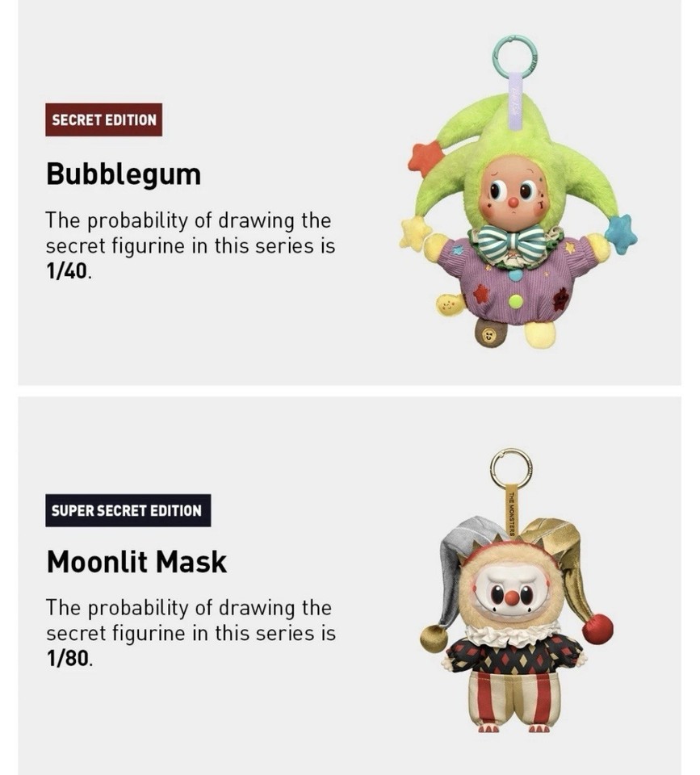Click the SECRET EDITION badge

[x=104, y=119]
